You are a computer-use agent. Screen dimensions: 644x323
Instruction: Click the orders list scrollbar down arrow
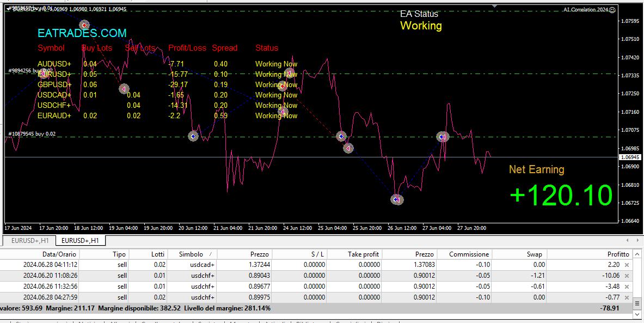[637, 315]
